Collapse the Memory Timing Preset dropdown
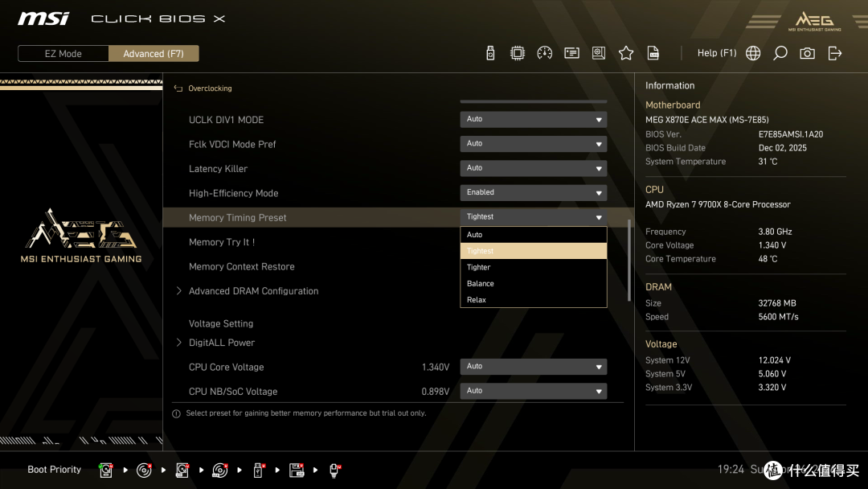Screen dimensions: 868x489 (x=533, y=217)
